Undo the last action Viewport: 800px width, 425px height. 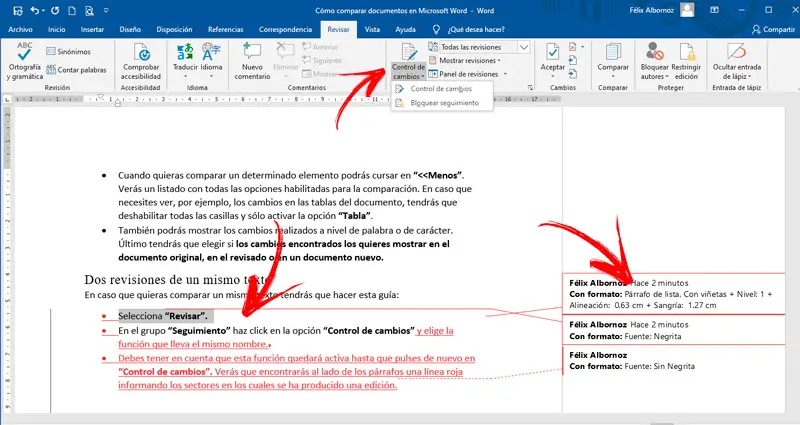click(35, 10)
